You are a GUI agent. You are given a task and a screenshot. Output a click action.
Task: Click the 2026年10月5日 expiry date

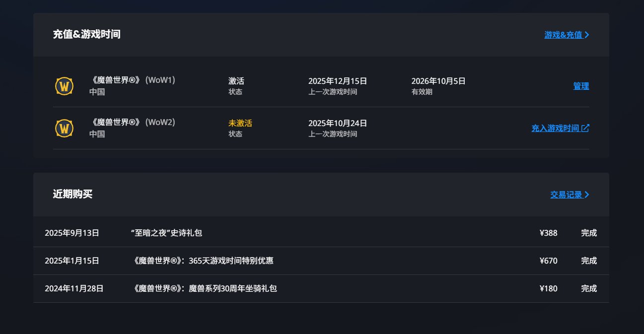(438, 81)
